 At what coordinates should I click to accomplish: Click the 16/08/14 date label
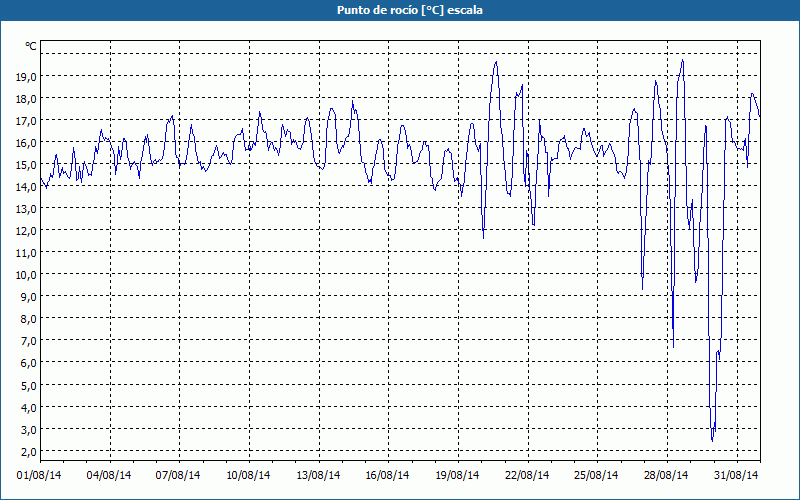387,475
